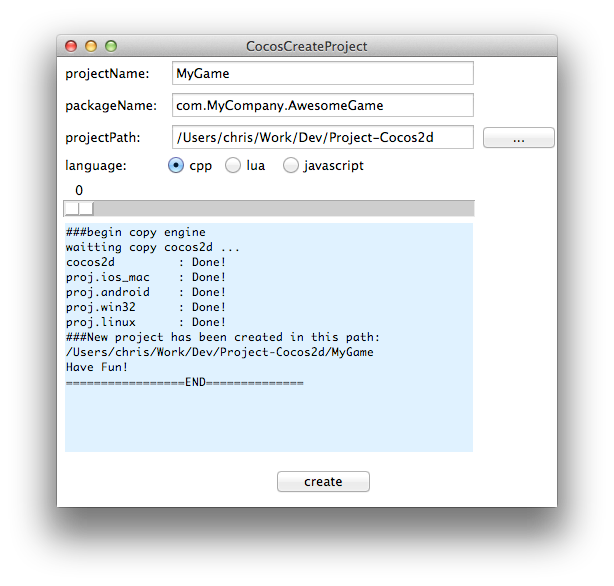This screenshot has width=614, height=586.
Task: Click the 'proj.android : Done!' log row
Action: tap(146, 292)
